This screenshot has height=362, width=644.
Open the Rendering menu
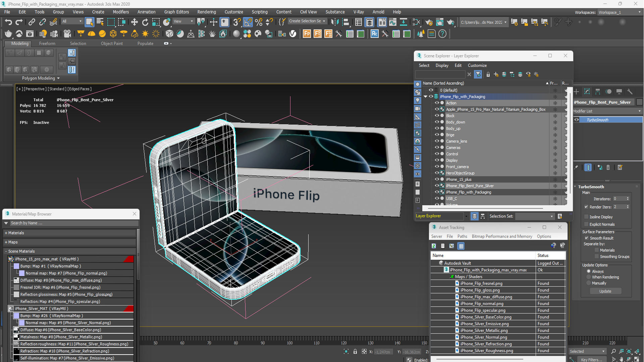pyautogui.click(x=206, y=12)
